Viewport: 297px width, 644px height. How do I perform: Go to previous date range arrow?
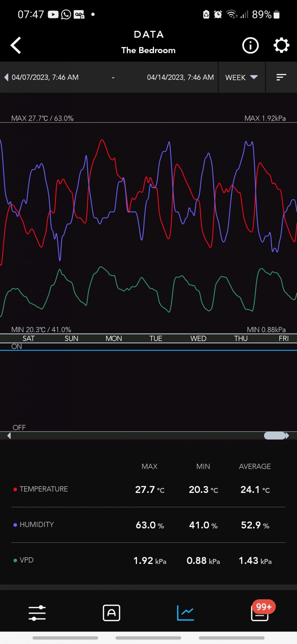(x=6, y=77)
